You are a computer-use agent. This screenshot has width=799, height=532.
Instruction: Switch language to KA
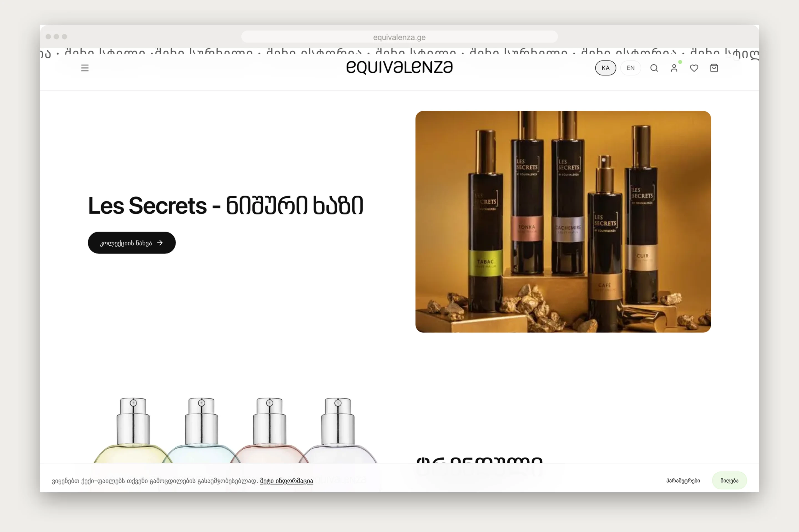click(606, 68)
